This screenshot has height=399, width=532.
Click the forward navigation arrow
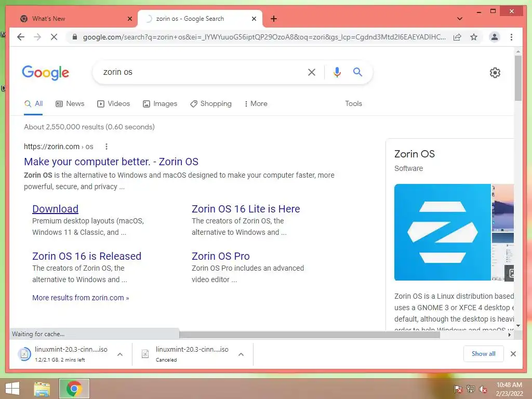(37, 37)
